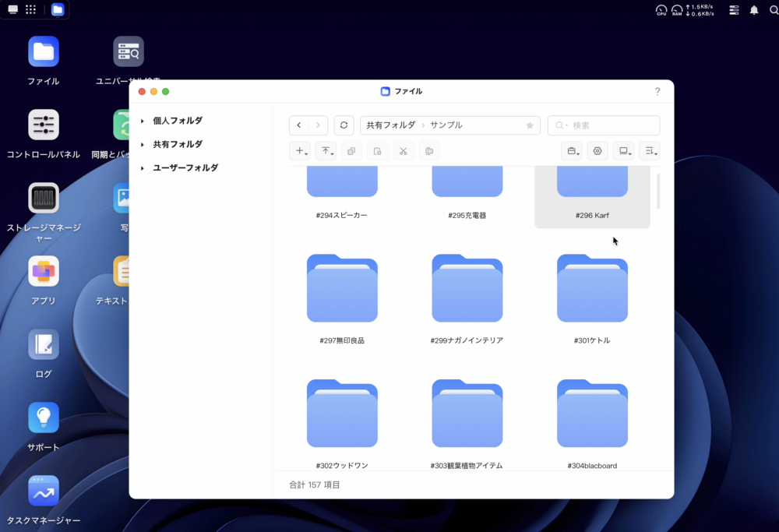The image size is (779, 532).
Task: Open the view mode dropdown
Action: pos(623,151)
